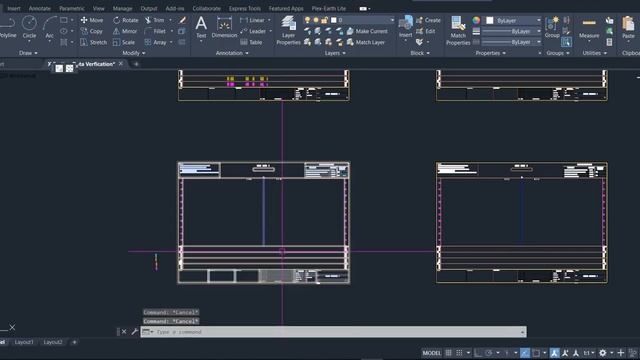Screen dimensions: 640x360
Task: Click the Stretch tool
Action: 94,42
